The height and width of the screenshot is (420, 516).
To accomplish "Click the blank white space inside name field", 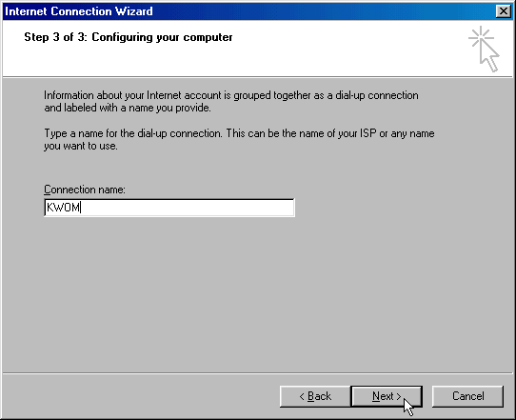I will click(x=188, y=208).
